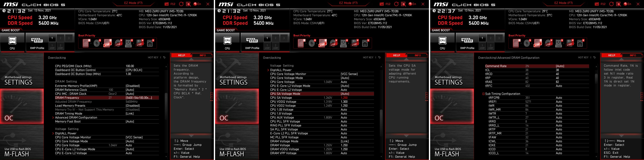The height and width of the screenshot is (160, 644).
Task: Click HOT KEY button in right screenshot
Action: pos(583,57)
